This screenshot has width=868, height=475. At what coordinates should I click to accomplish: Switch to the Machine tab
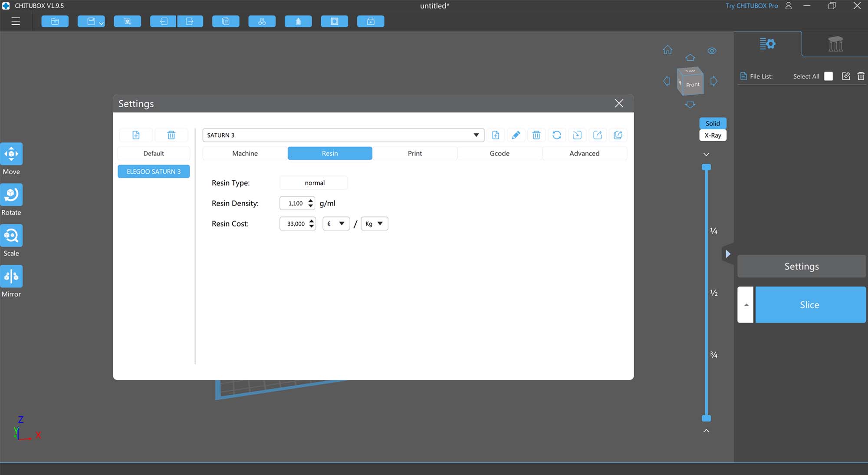(245, 153)
